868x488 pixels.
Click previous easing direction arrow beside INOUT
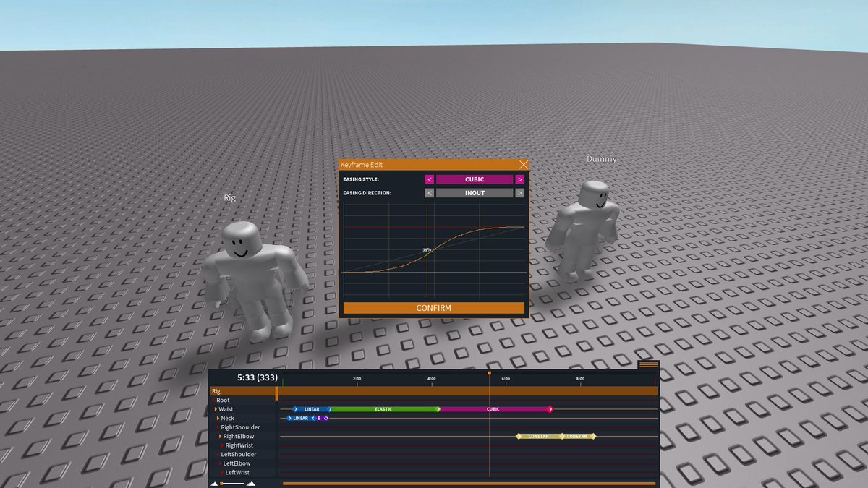click(429, 193)
